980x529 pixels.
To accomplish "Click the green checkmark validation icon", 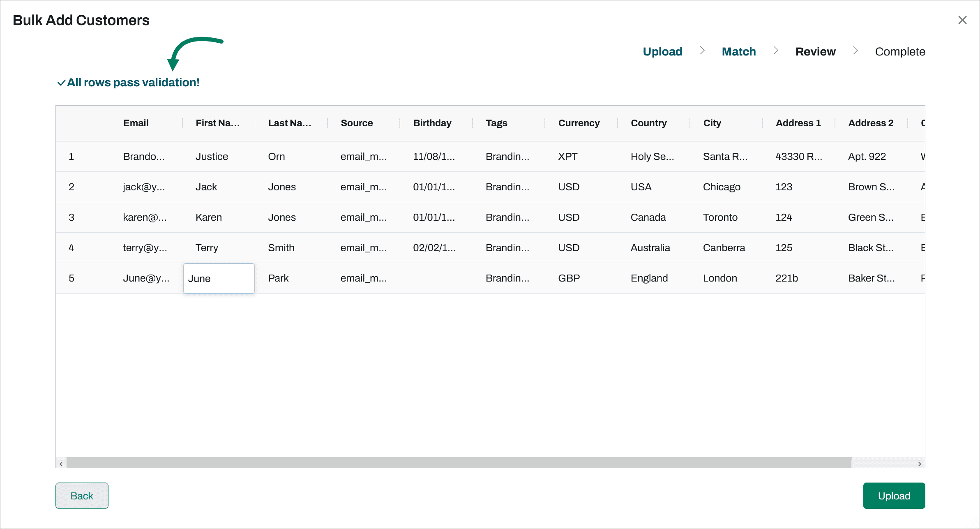I will [61, 82].
